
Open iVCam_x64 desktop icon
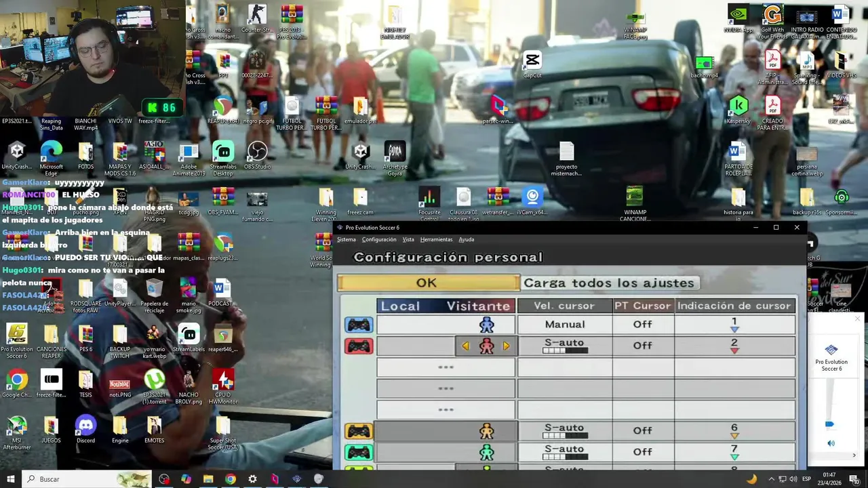pos(532,201)
